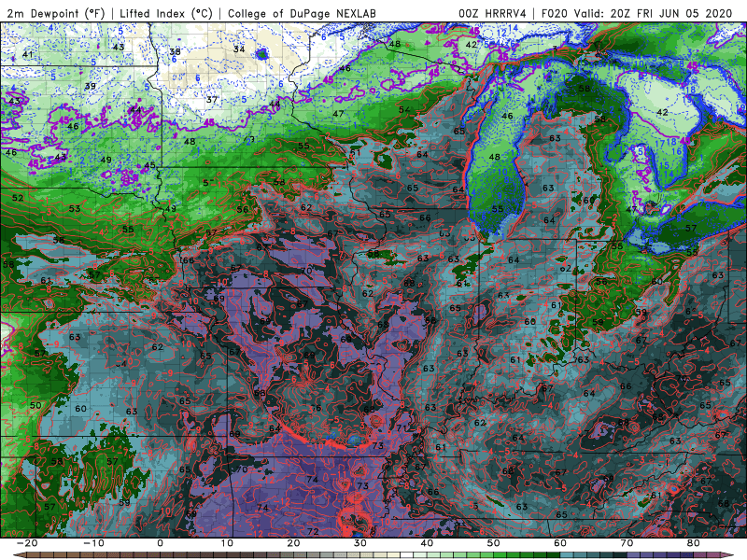Click the dewpoint value 34 on the map

pos(239,49)
